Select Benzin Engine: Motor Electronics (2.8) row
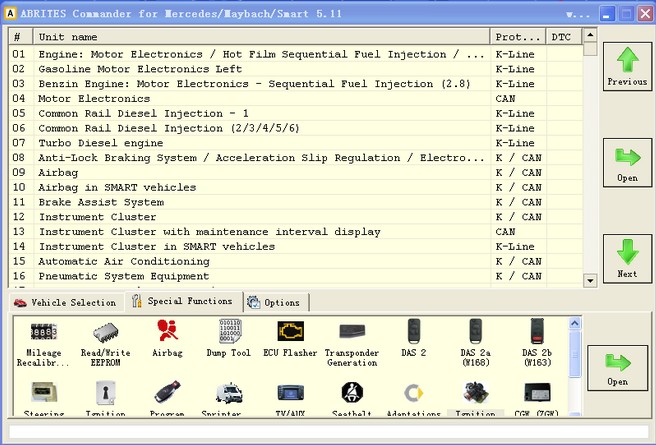Screen dimensions: 656x445 (296, 84)
